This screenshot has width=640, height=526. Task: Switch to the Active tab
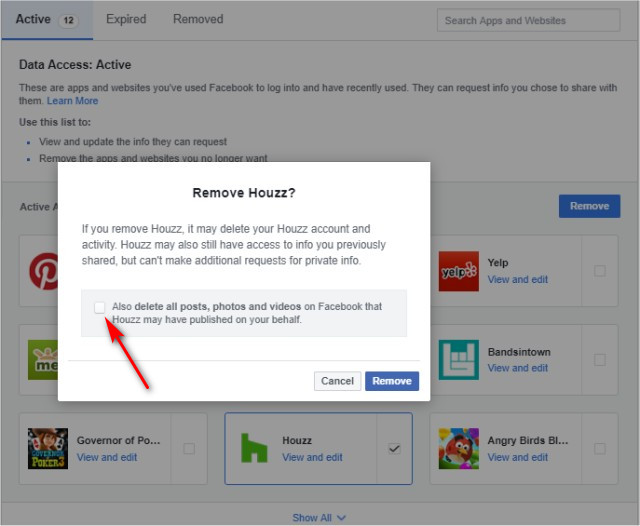coord(47,20)
